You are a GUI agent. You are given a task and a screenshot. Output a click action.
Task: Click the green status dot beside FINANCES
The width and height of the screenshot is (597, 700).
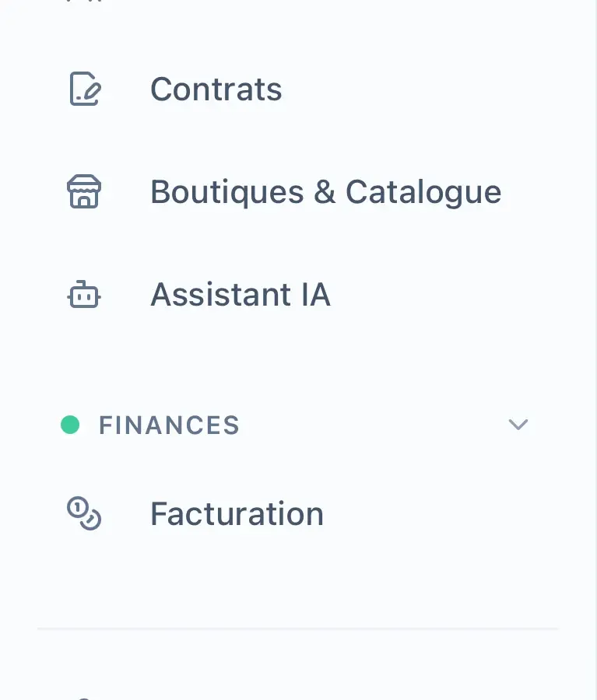click(70, 425)
